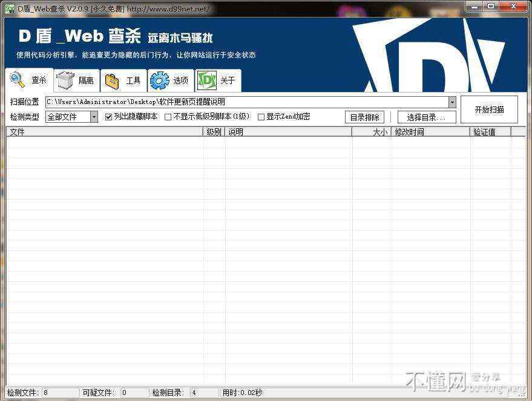
Task: Click the green D shield icon on the 关于 tab
Action: click(207, 80)
